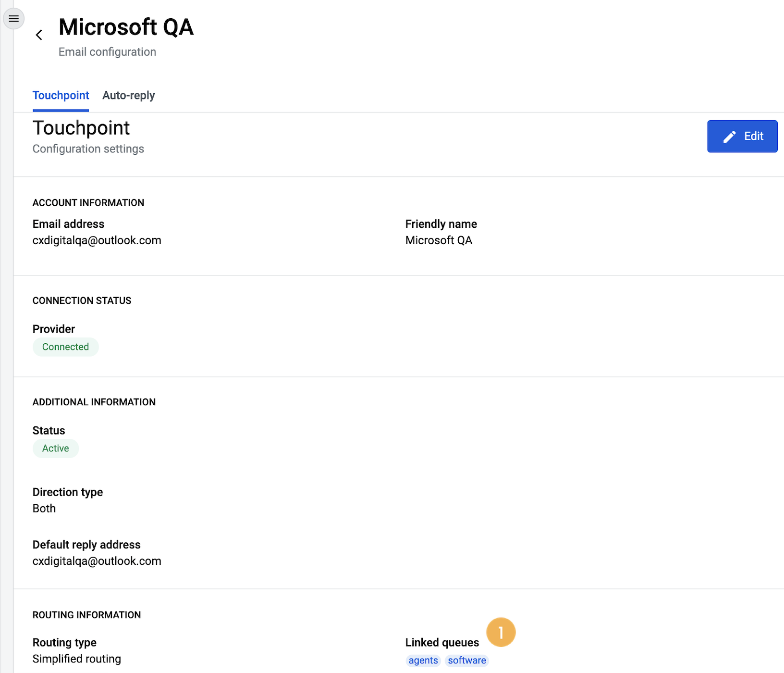Click the Edit button

pos(742,137)
